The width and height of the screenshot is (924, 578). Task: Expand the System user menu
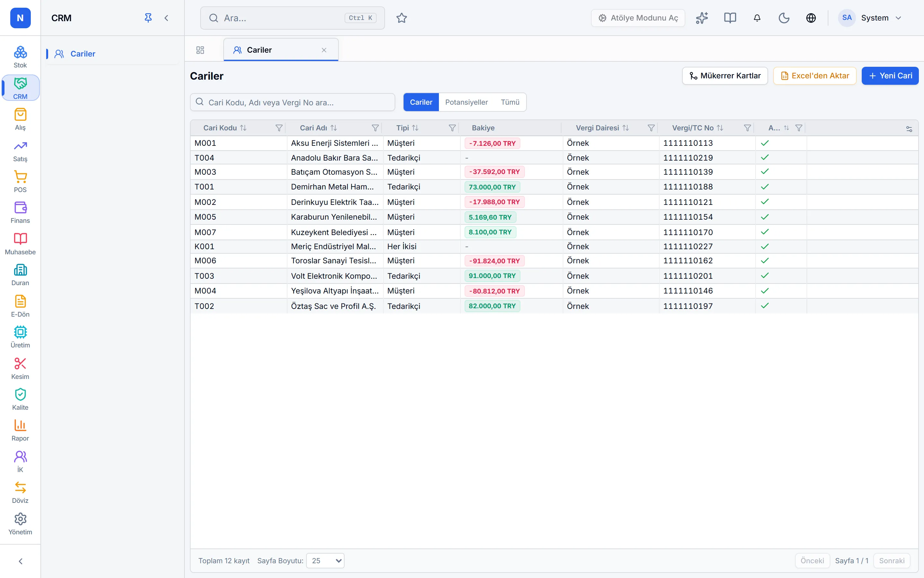point(870,18)
